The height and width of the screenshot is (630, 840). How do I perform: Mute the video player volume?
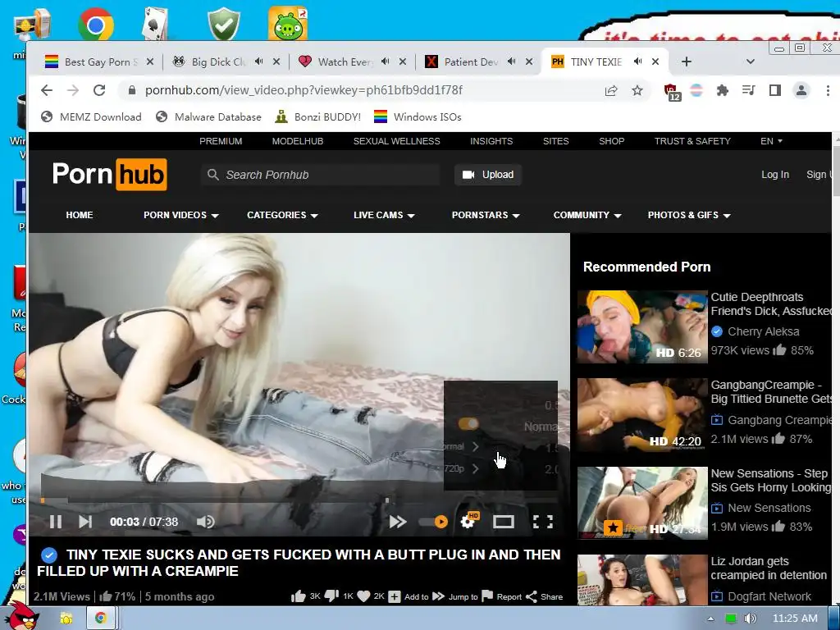(206, 522)
